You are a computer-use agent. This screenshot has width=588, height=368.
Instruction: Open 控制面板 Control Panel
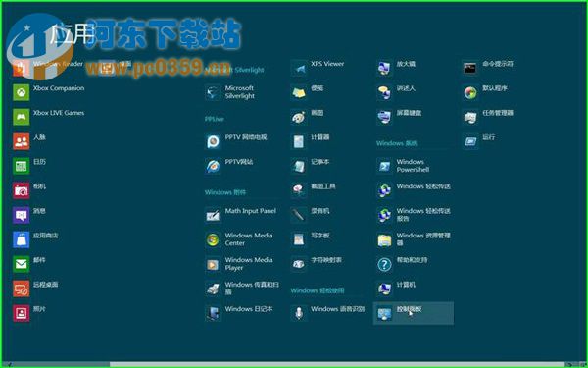(414, 313)
